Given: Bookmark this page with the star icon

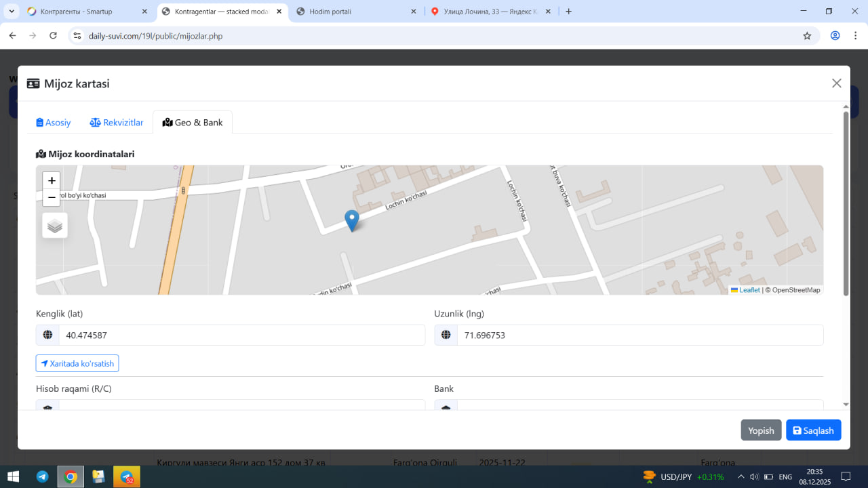Looking at the screenshot, I should pyautogui.click(x=807, y=36).
